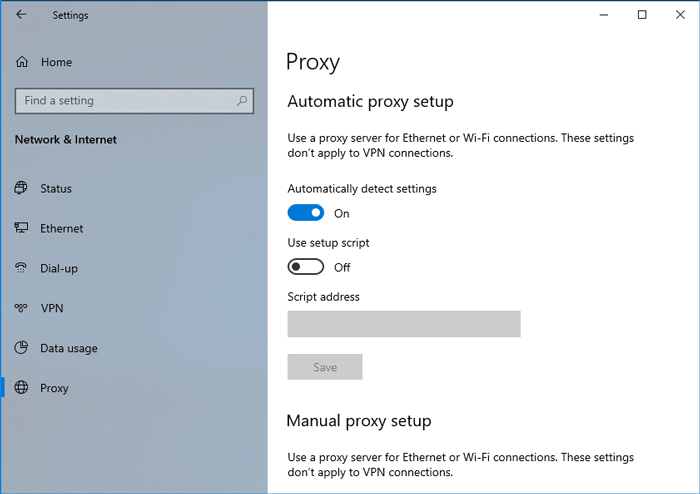Screen dimensions: 700x494
Task: Enable the Use setup script toggle
Action: pyautogui.click(x=306, y=267)
